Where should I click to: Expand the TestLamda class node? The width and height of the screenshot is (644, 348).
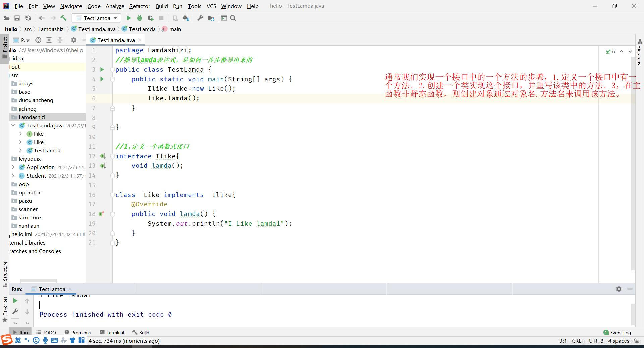tap(20, 150)
